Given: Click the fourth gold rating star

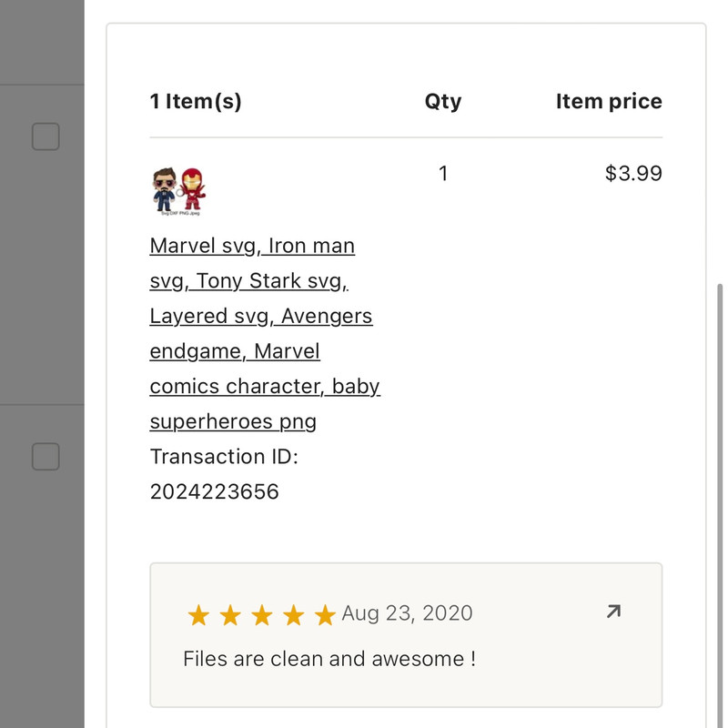Looking at the screenshot, I should [293, 616].
